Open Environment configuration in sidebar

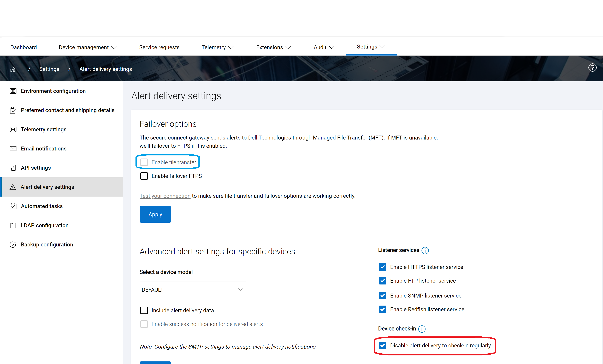[61, 91]
